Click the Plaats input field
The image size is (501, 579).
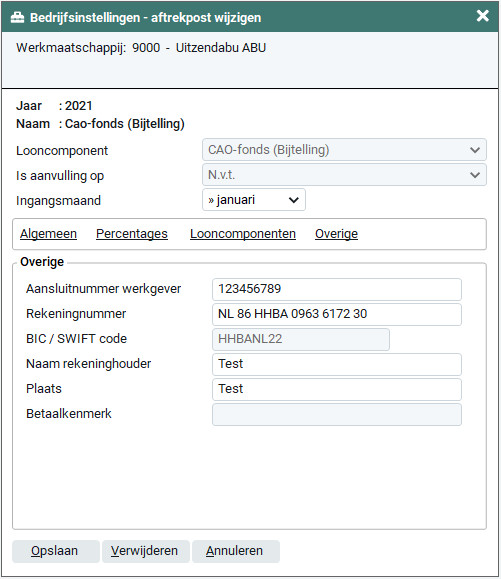pyautogui.click(x=337, y=390)
